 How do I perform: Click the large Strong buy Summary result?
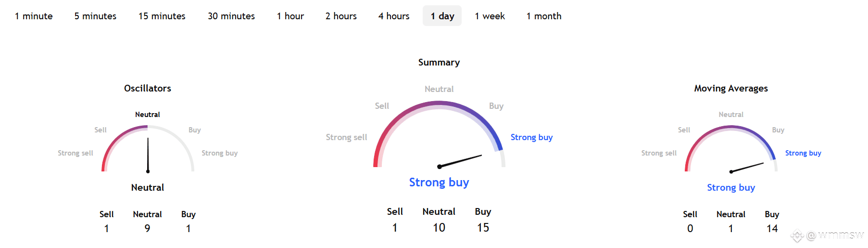(x=439, y=182)
